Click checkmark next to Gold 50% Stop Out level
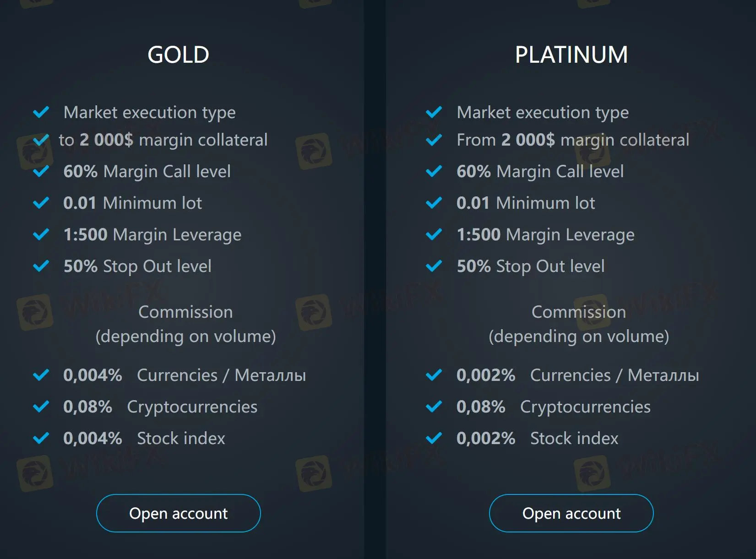756x559 pixels. pos(41,266)
